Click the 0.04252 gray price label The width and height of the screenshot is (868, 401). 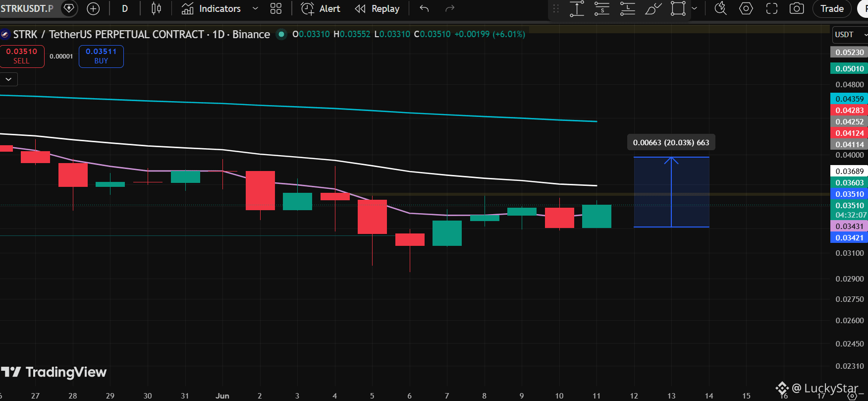pos(849,121)
